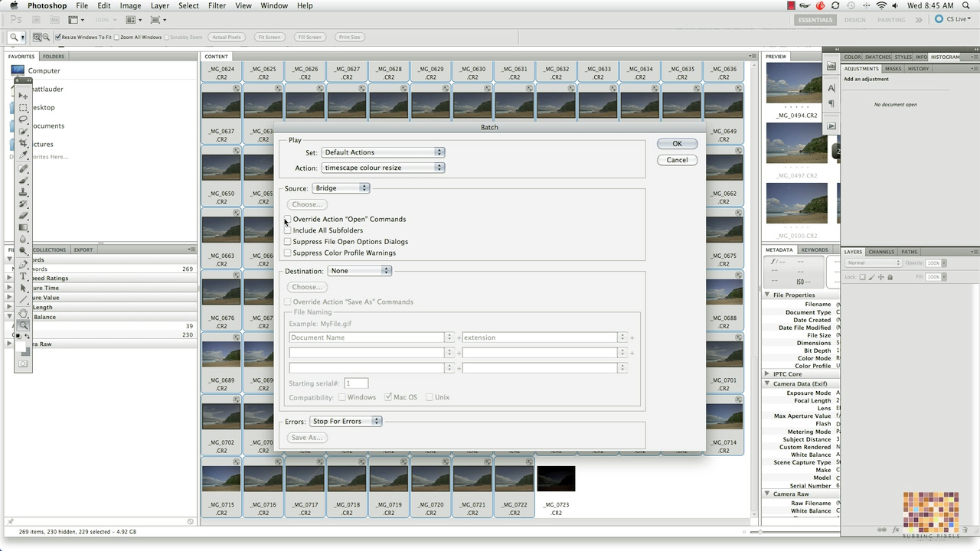Screen dimensions: 980x551
Task: Select the Zoom tool in toolbox
Action: (x=24, y=325)
